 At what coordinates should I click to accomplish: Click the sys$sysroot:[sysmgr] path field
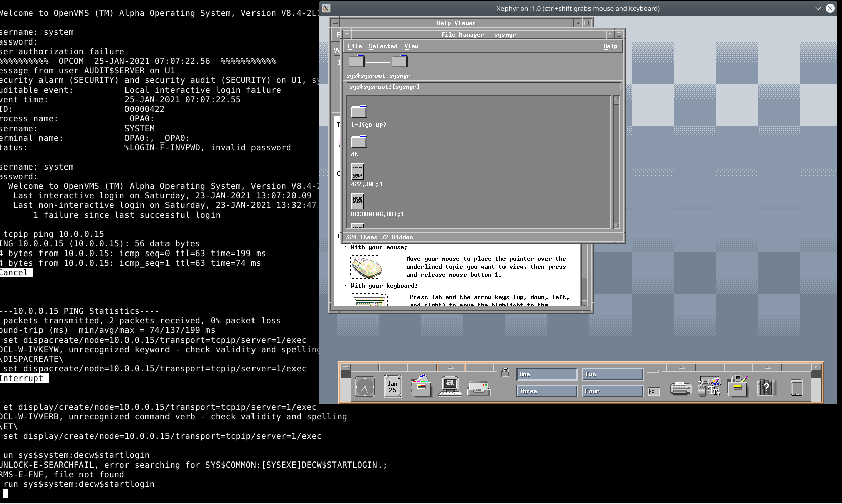[483, 87]
